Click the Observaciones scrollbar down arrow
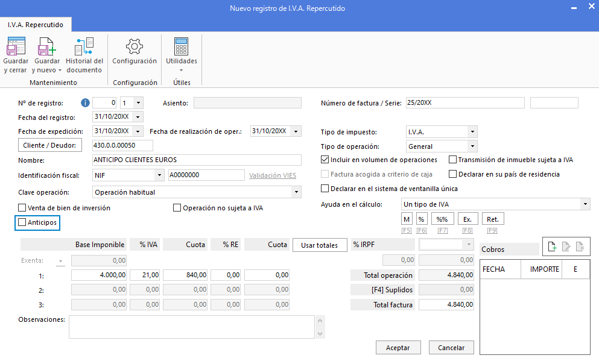This screenshot has width=599, height=364. pyautogui.click(x=320, y=333)
